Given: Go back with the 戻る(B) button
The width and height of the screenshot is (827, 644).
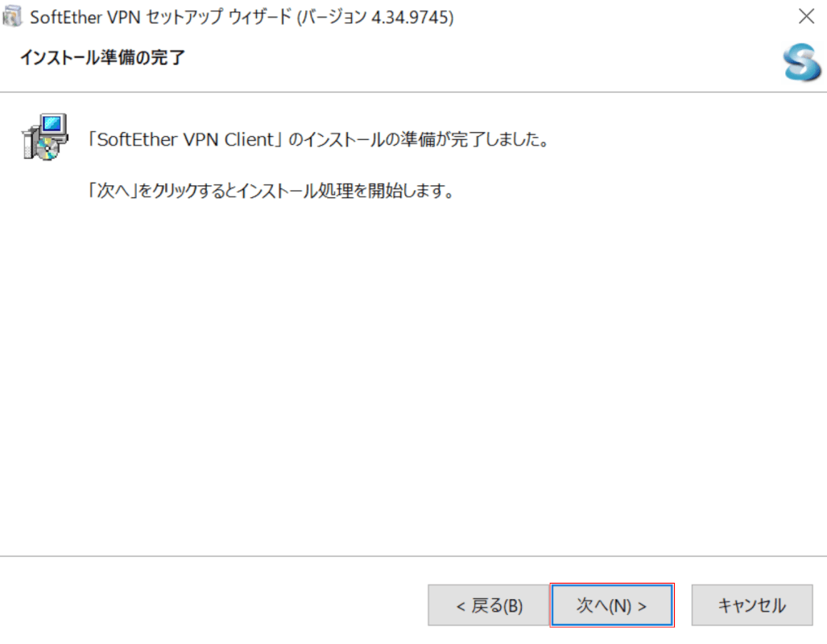Looking at the screenshot, I should 489,605.
